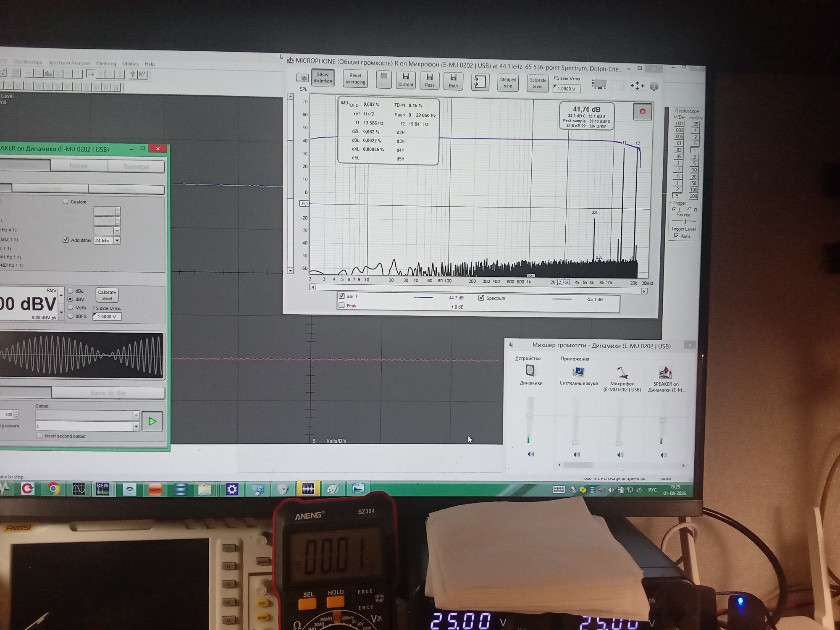The width and height of the screenshot is (840, 630).
Task: Open graph limits four-arrow icon
Action: (x=637, y=86)
